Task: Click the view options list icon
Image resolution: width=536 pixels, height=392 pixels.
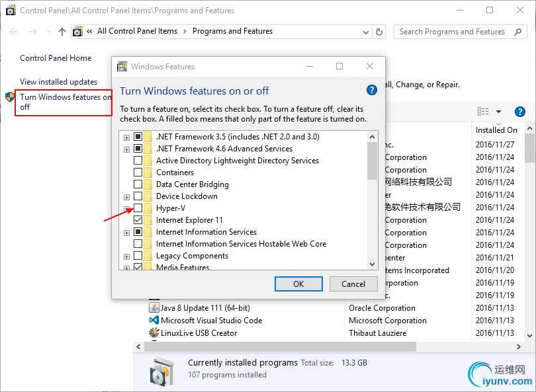Action: (483, 111)
